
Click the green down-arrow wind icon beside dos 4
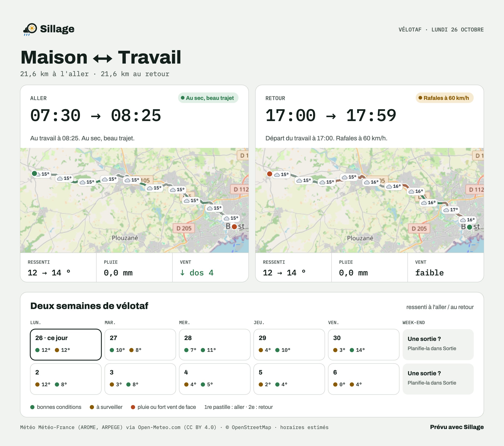(182, 273)
